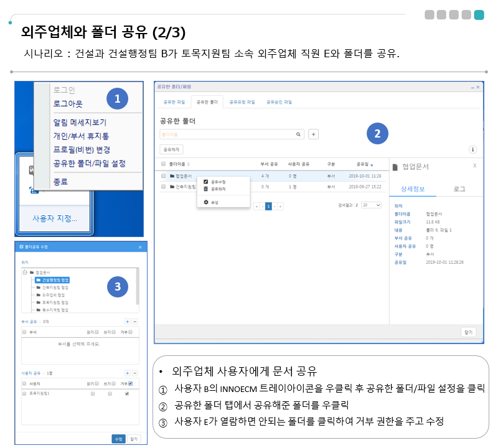
Task: Click the plus button next to folder search
Action: tap(314, 134)
